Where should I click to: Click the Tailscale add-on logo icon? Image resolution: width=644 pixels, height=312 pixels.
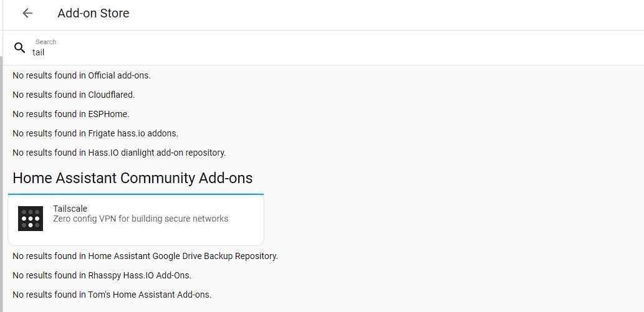point(31,219)
